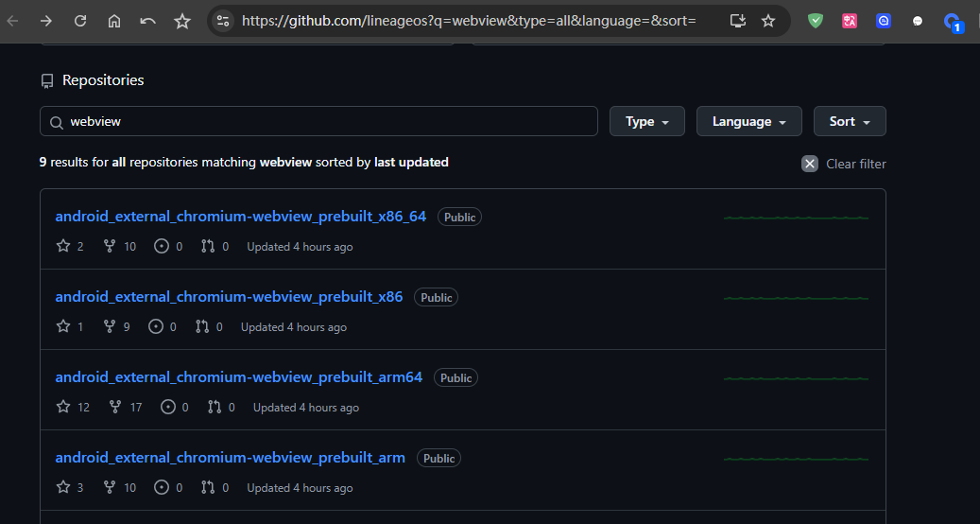View forks of prebuilt_arm repo

119,487
